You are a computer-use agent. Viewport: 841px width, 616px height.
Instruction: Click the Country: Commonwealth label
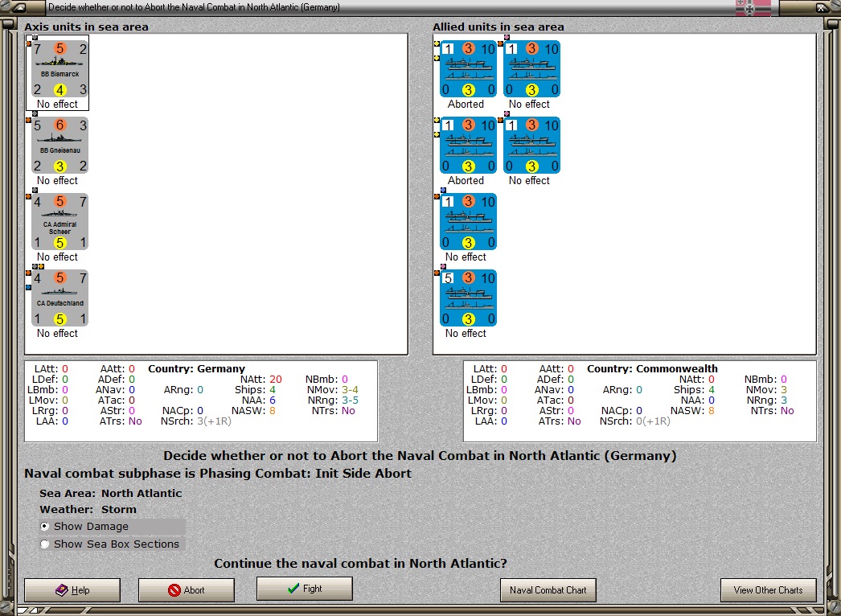652,368
